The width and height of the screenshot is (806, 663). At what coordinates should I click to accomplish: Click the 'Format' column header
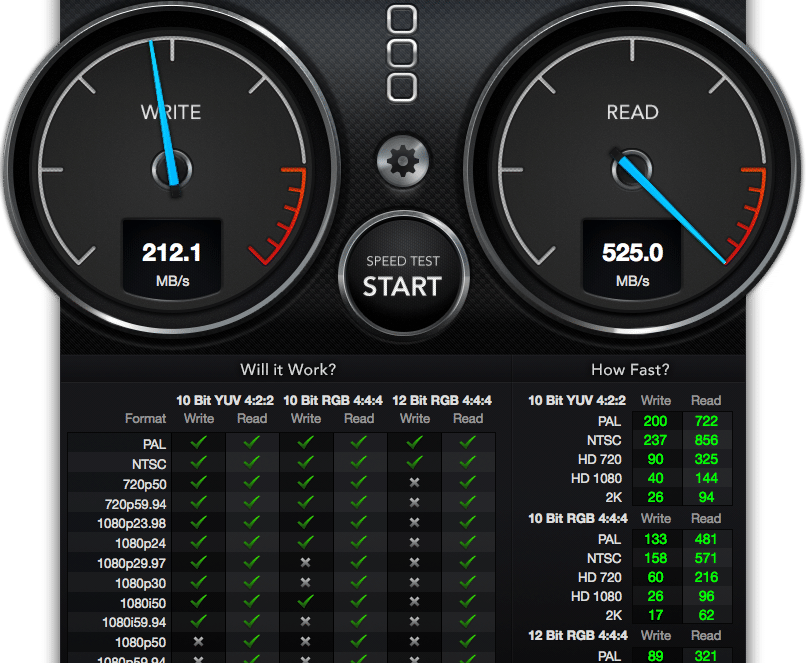145,418
